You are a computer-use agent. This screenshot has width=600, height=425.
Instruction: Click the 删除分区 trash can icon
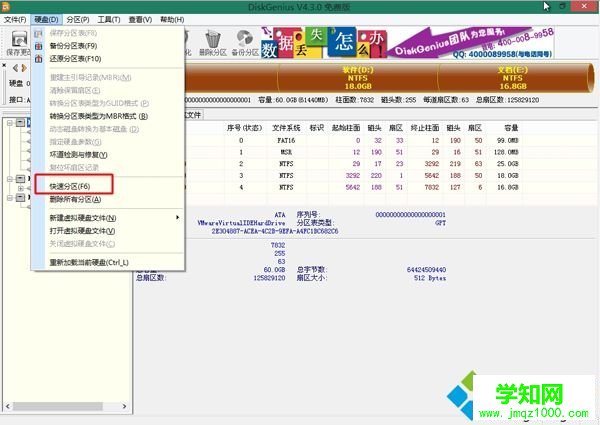pyautogui.click(x=213, y=40)
